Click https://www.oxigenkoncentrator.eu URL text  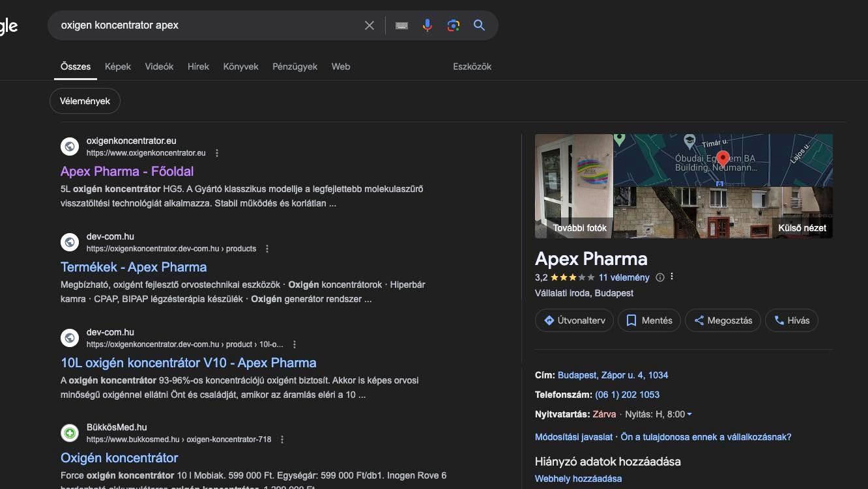[146, 153]
